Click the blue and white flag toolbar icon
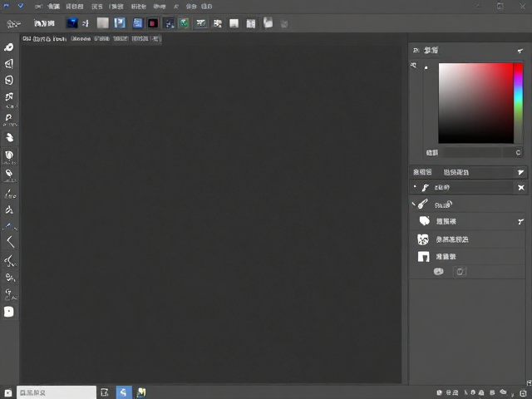 [x=120, y=23]
